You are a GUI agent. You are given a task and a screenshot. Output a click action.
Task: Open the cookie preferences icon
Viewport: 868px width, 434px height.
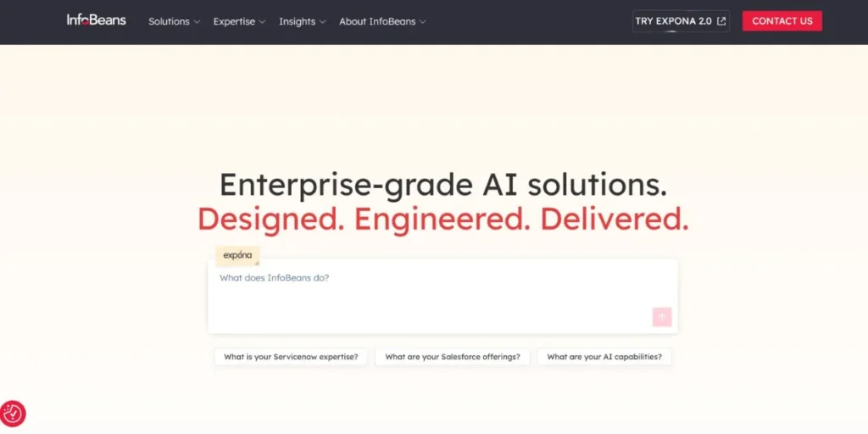pyautogui.click(x=13, y=414)
